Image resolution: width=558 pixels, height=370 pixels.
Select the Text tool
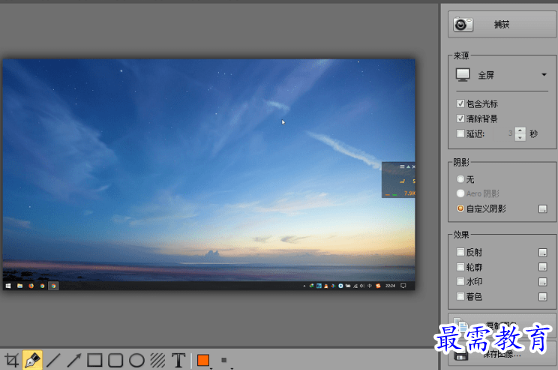pos(179,360)
